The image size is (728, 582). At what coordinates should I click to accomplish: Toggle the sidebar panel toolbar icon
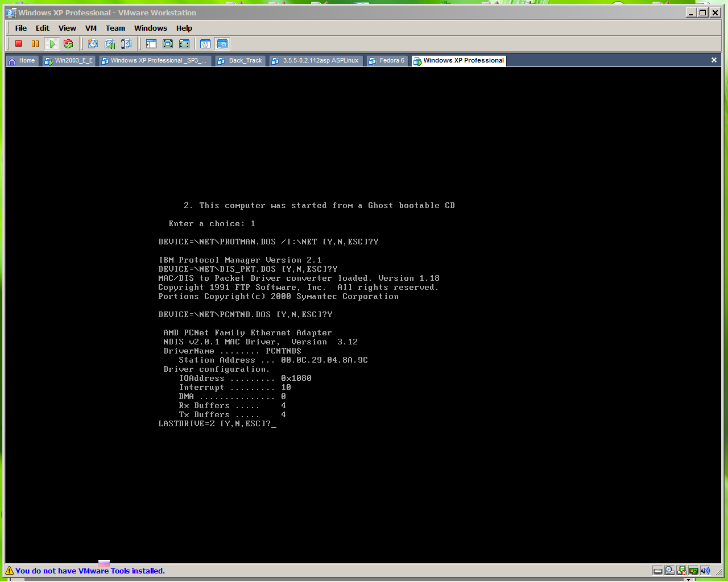[151, 44]
